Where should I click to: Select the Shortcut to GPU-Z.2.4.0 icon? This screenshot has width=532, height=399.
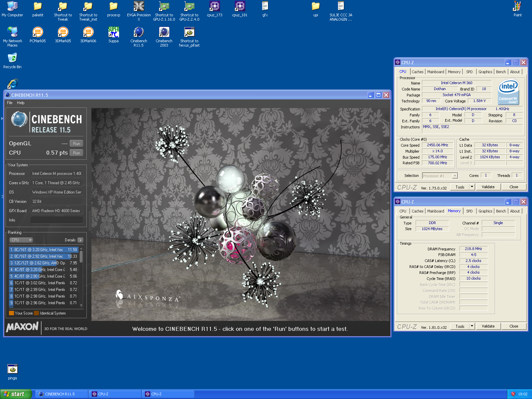189,11
